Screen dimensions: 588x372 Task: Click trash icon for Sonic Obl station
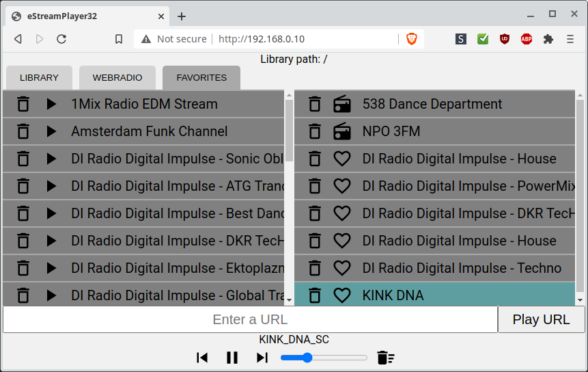pyautogui.click(x=23, y=159)
